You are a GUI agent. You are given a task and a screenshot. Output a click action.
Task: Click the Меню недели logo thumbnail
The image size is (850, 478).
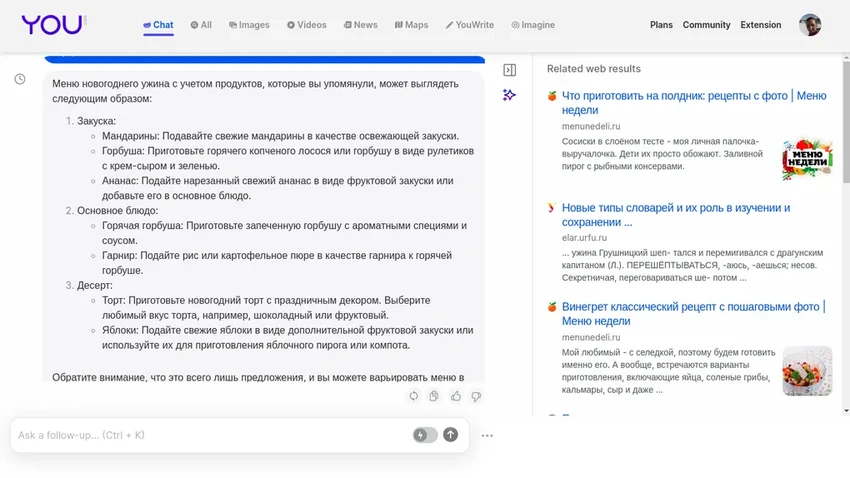coord(807,159)
